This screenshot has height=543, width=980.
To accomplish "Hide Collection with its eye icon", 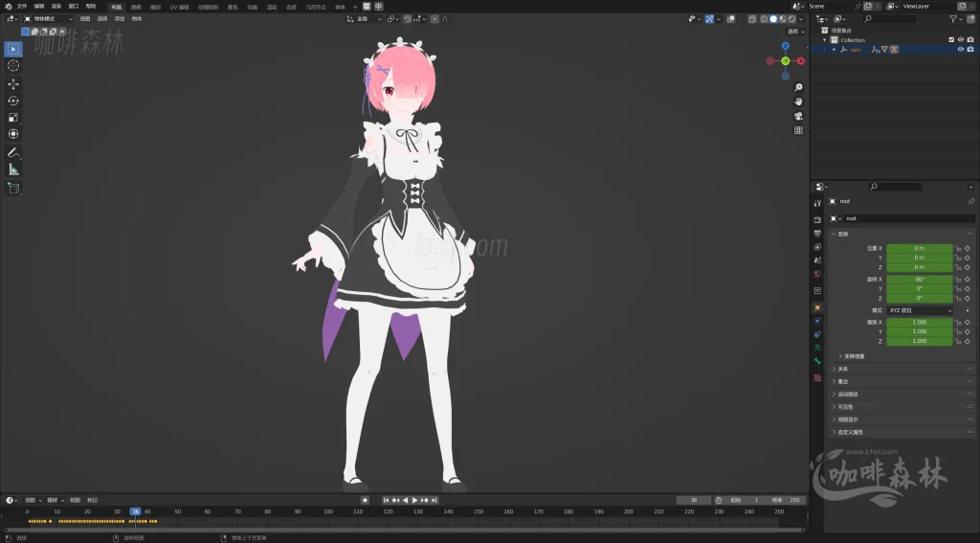I will [x=961, y=40].
